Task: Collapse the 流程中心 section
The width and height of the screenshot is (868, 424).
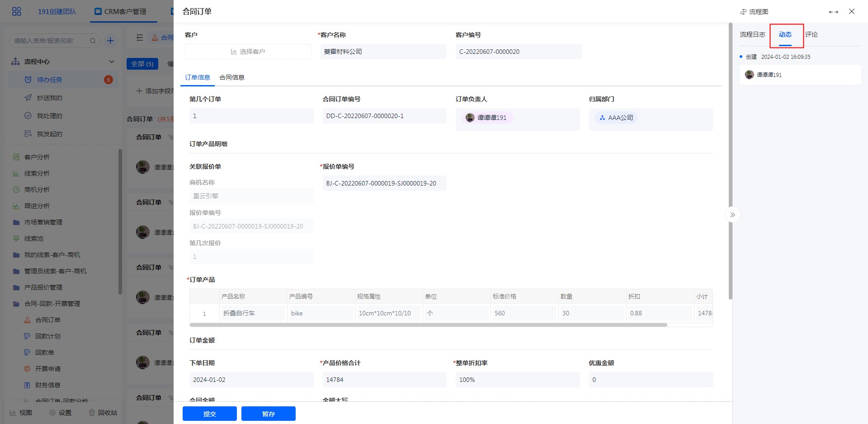Action: pos(111,62)
